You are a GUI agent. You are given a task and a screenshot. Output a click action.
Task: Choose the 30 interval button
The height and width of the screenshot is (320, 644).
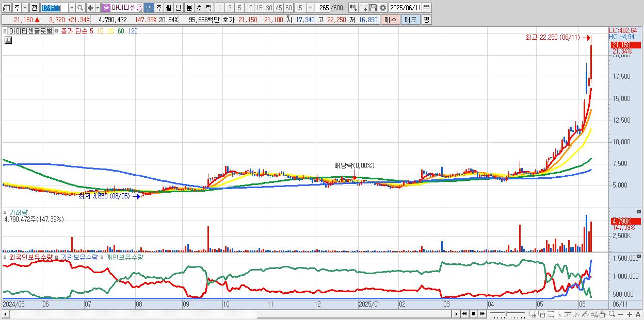pos(269,8)
